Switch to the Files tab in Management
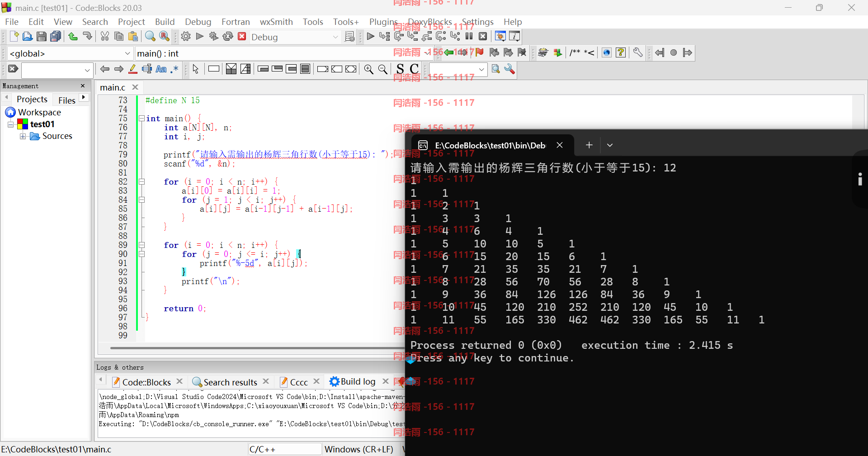The width and height of the screenshot is (868, 456). (67, 100)
